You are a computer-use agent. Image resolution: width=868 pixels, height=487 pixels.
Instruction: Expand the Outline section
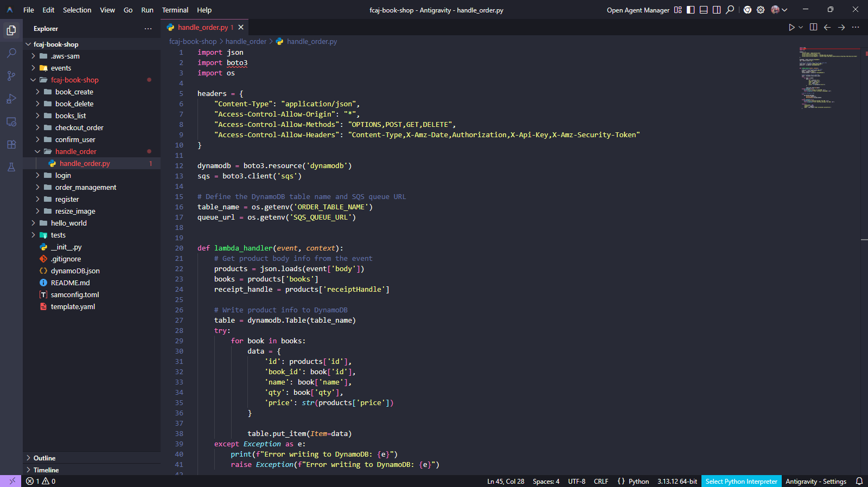pyautogui.click(x=92, y=458)
